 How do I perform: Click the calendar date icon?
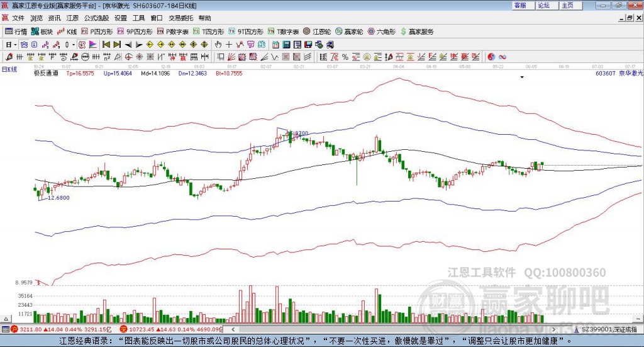pyautogui.click(x=275, y=45)
